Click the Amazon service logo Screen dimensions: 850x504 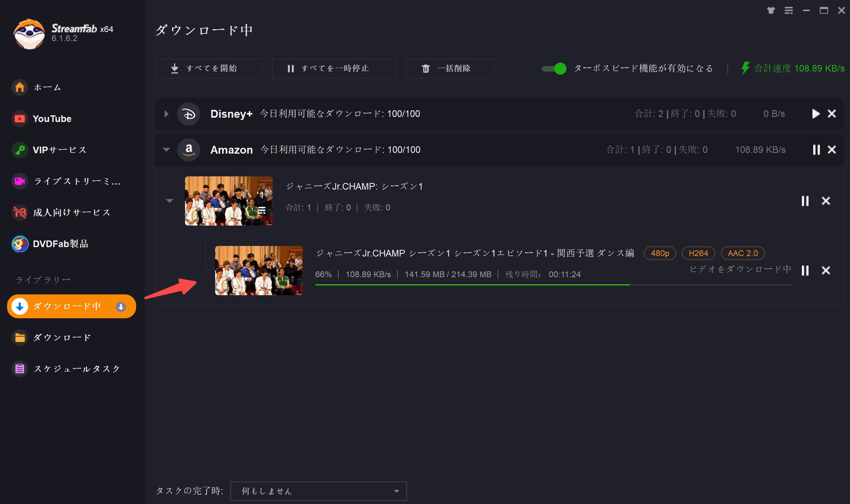[x=189, y=150]
